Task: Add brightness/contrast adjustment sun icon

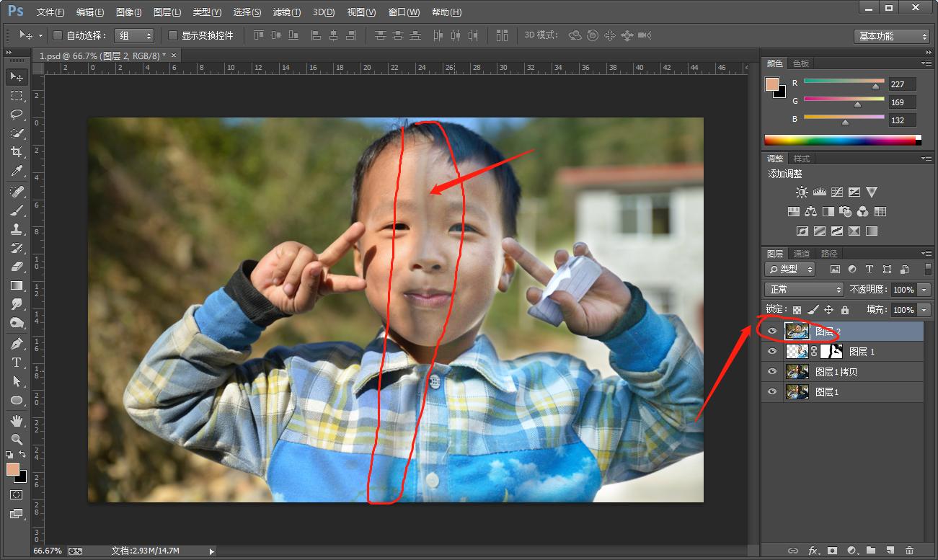Action: point(802,192)
